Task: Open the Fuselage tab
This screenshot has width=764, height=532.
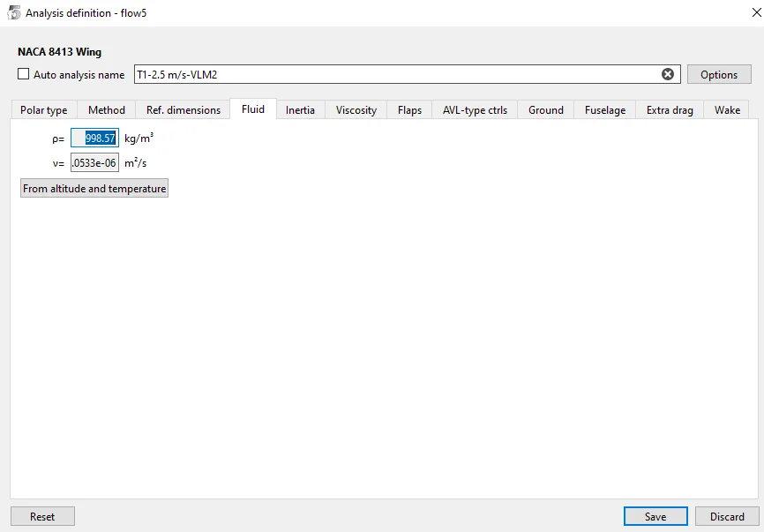Action: [605, 110]
